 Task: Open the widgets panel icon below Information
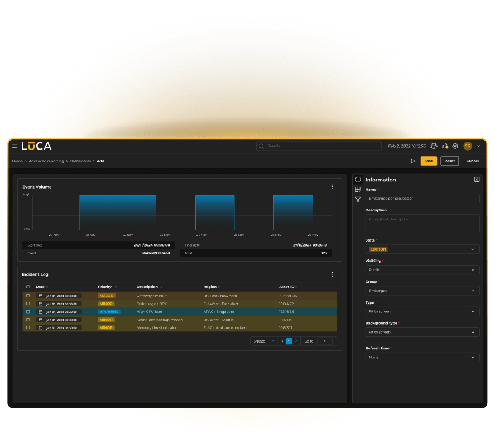pyautogui.click(x=357, y=190)
